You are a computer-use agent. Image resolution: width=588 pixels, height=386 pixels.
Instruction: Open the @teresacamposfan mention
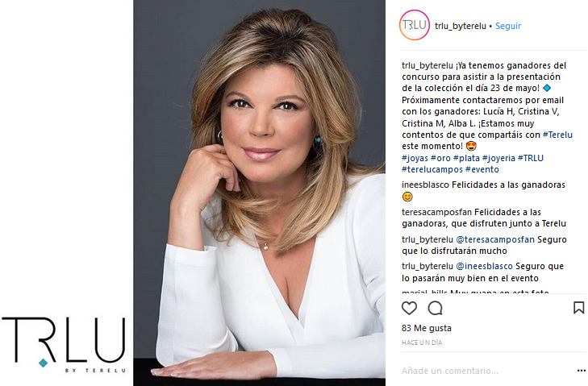(495, 239)
